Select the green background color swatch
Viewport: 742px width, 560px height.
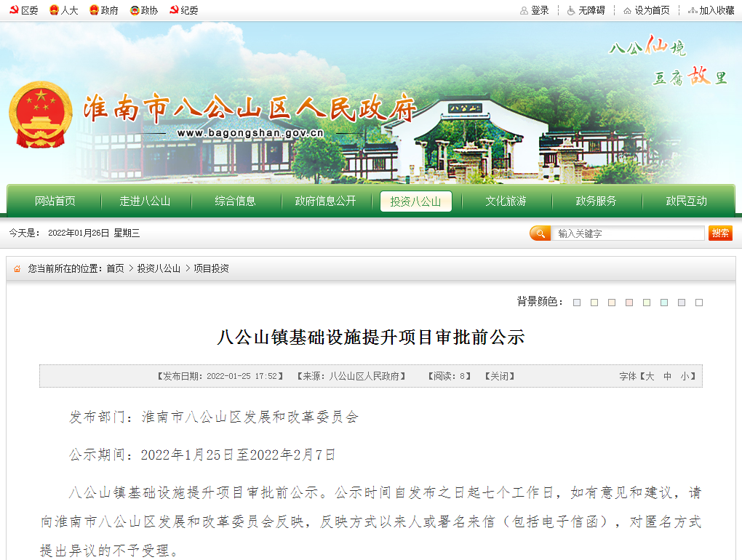click(647, 303)
